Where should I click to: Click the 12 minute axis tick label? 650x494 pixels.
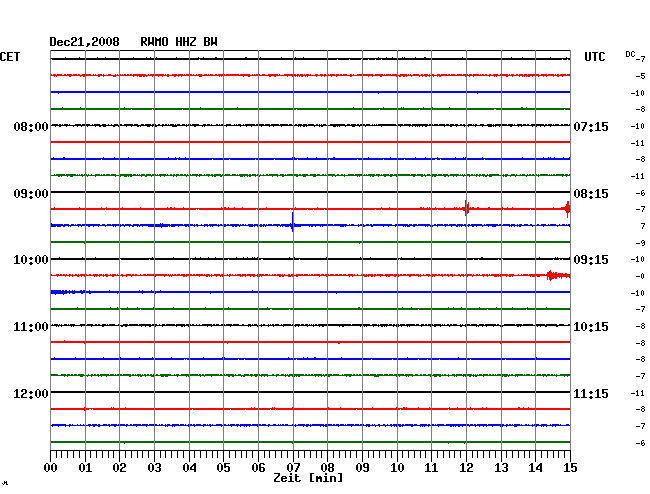pos(466,467)
